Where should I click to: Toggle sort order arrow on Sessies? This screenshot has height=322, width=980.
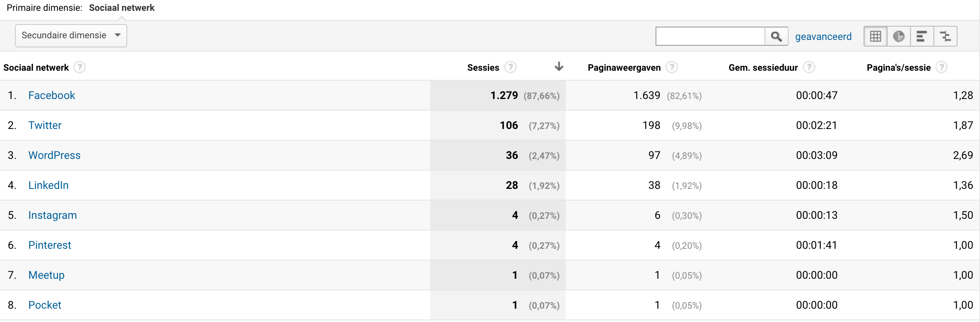point(559,67)
